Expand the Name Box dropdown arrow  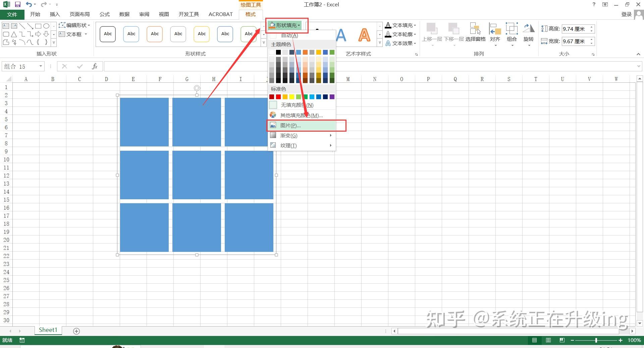(x=41, y=66)
